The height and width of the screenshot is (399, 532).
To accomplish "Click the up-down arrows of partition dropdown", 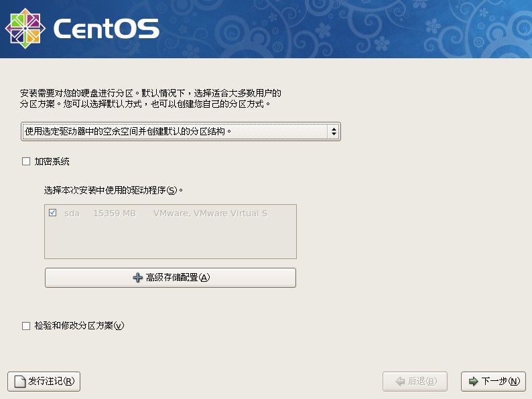I will click(x=333, y=131).
